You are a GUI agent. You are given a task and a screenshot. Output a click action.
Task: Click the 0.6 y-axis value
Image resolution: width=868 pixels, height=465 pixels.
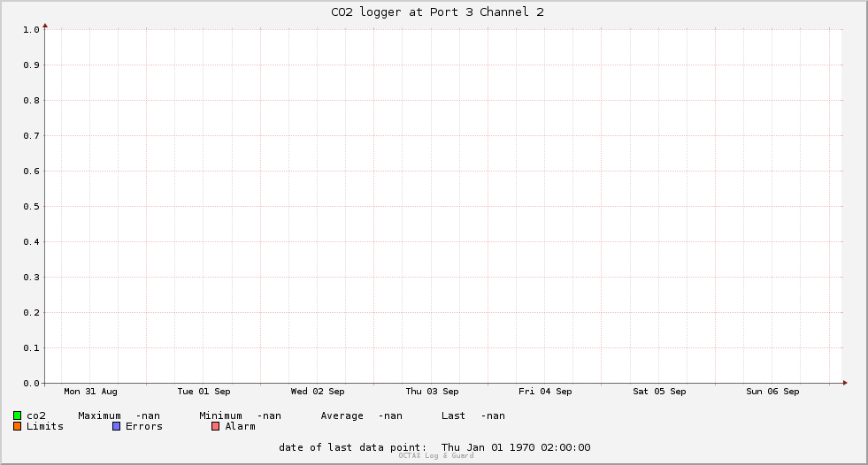pos(31,172)
